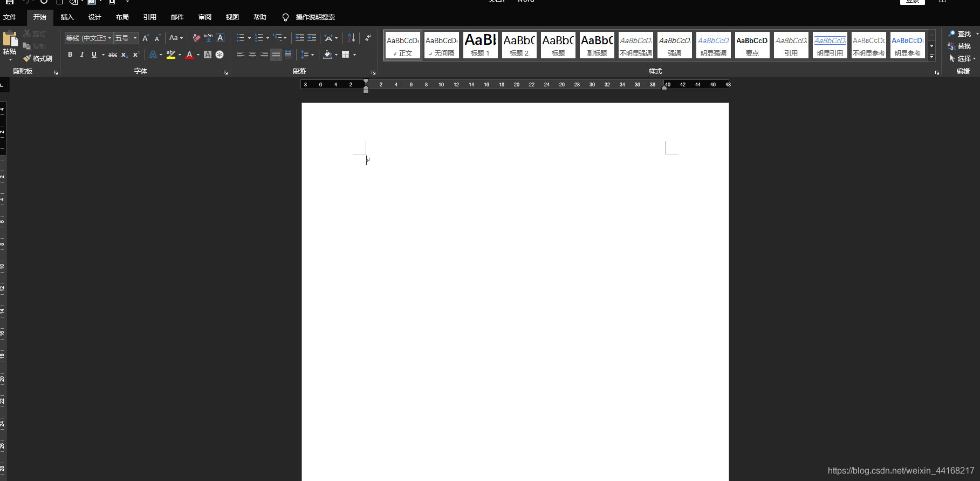Apply a multilevel list
The width and height of the screenshot is (980, 481).
pyautogui.click(x=277, y=38)
